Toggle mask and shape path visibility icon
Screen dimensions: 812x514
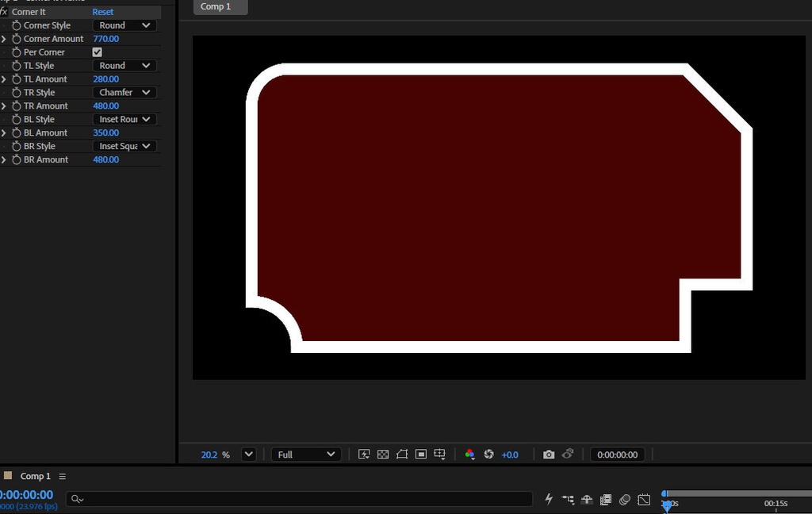402,455
